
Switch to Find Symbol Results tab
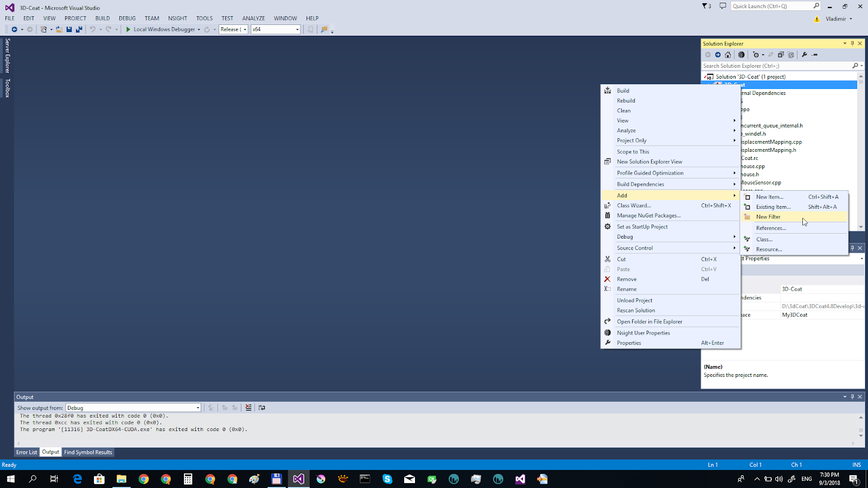click(x=88, y=452)
